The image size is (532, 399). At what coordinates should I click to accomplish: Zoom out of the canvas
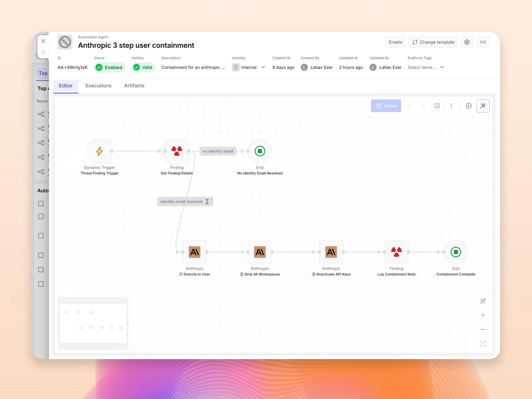(x=483, y=330)
